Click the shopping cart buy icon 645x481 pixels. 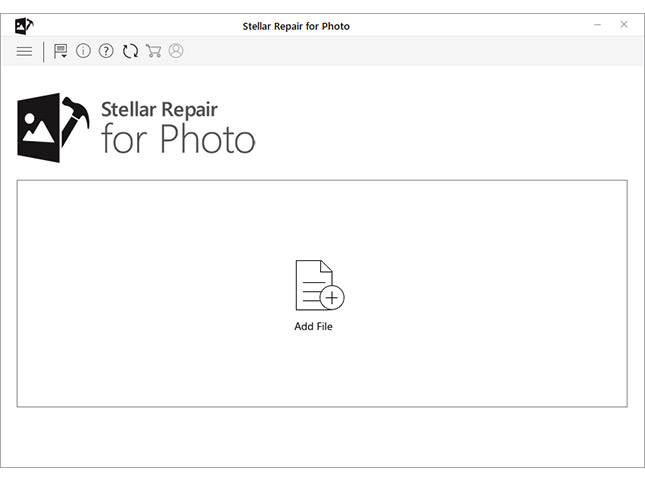[153, 51]
